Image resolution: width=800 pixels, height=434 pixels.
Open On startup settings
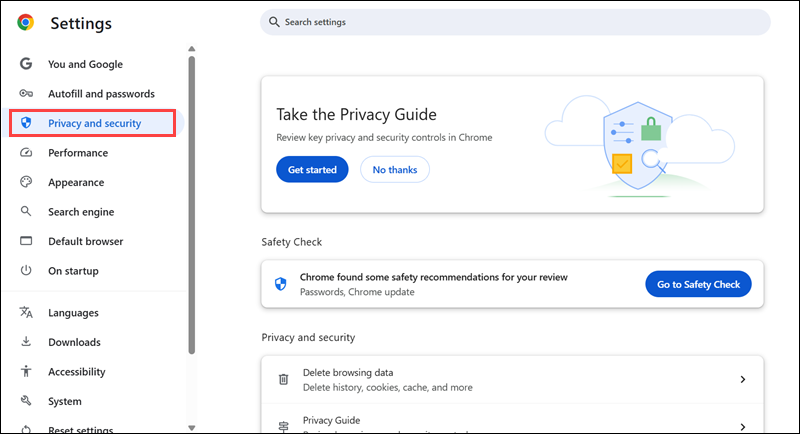[73, 271]
